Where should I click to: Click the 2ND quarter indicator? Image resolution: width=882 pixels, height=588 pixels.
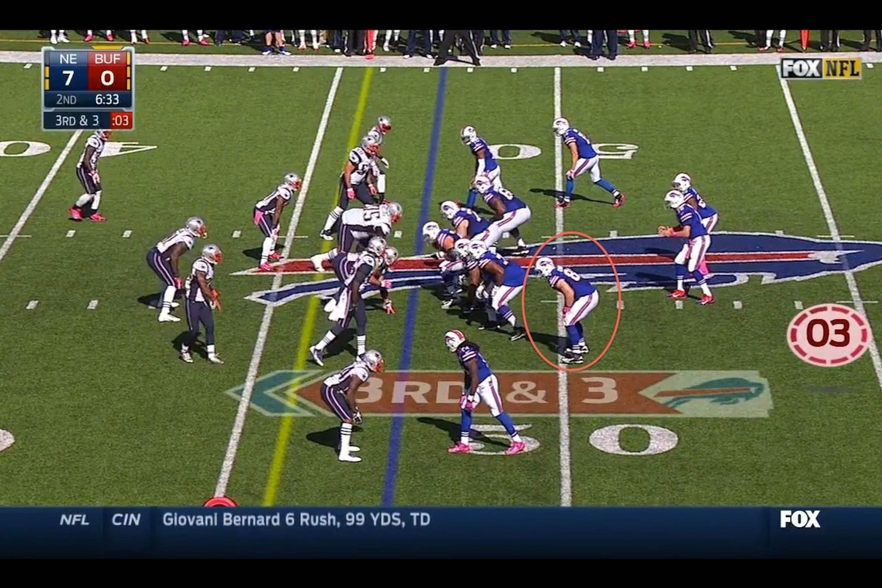[x=66, y=99]
